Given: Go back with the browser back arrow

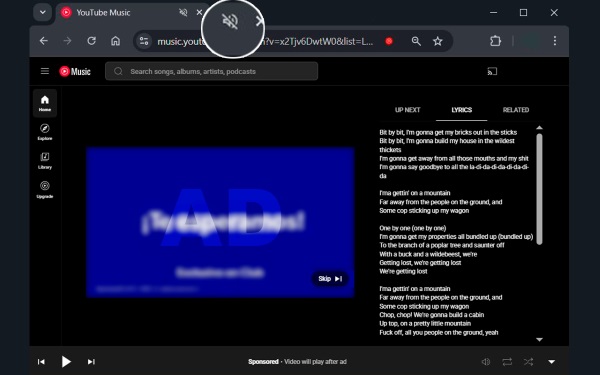Looking at the screenshot, I should (x=44, y=41).
